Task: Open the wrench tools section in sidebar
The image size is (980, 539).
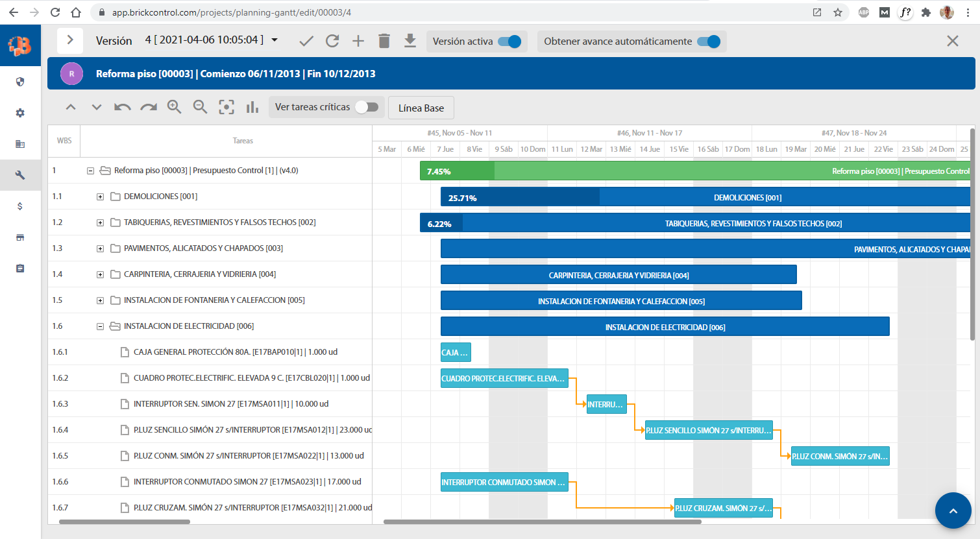Action: (x=19, y=175)
